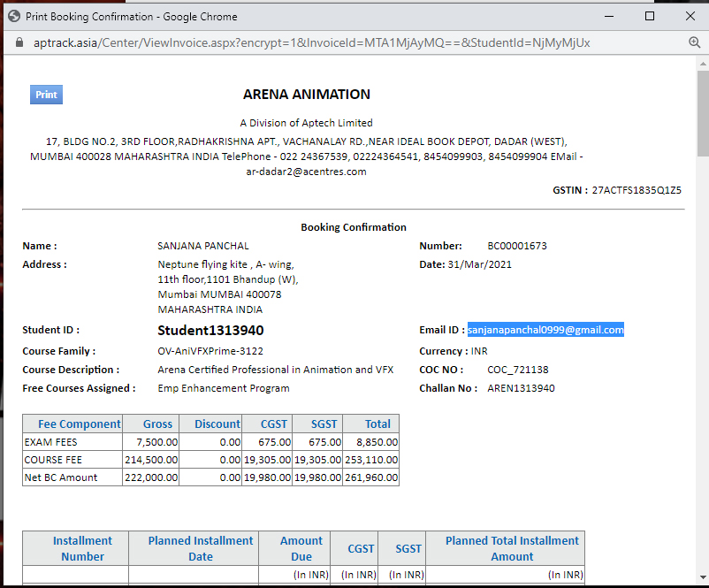This screenshot has width=709, height=588.
Task: Click the Student1313940 ID value
Action: tap(210, 330)
